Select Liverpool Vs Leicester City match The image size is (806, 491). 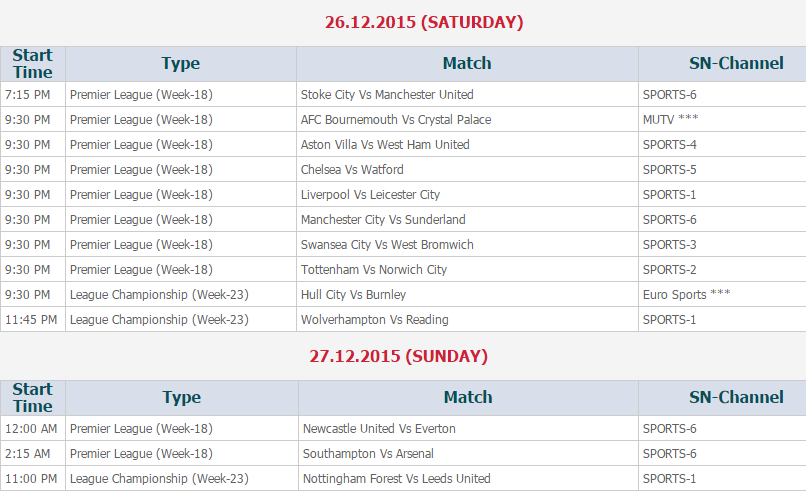pos(370,195)
